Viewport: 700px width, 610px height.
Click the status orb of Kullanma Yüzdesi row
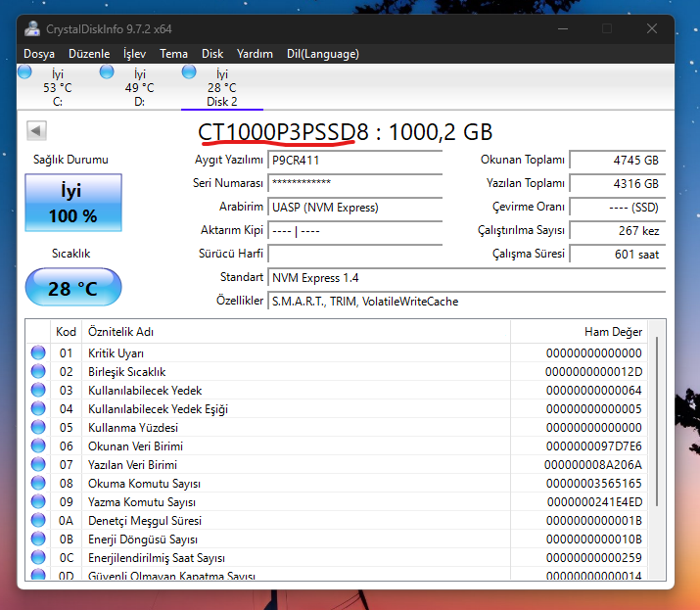(x=38, y=427)
